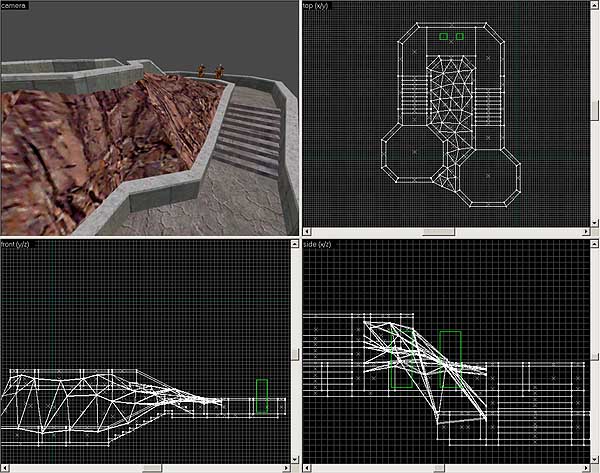The height and width of the screenshot is (473, 600).
Task: Click the lower-right octagonal room in top view
Action: [x=487, y=175]
